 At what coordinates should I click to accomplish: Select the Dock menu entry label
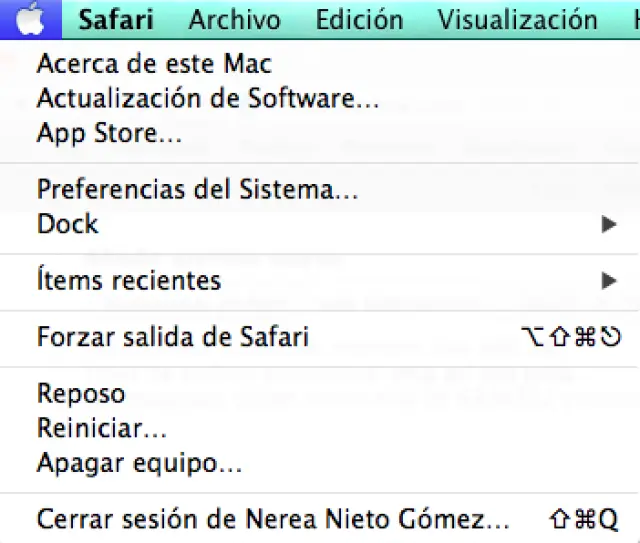coord(68,223)
